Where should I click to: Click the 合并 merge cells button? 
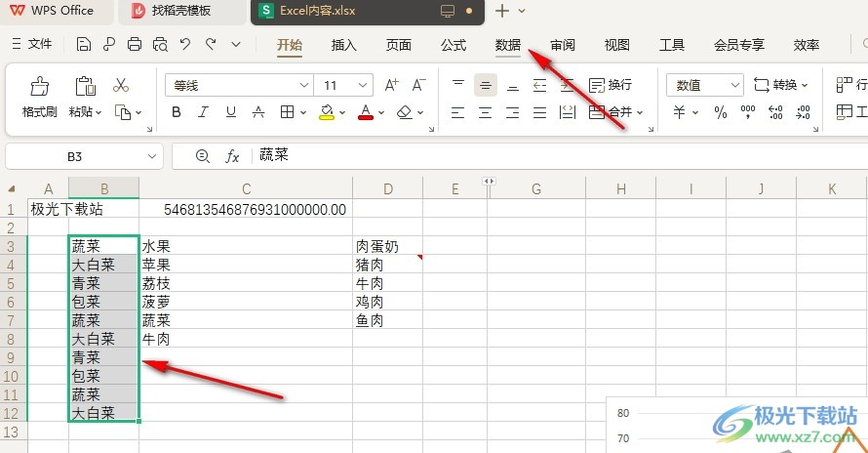point(612,112)
